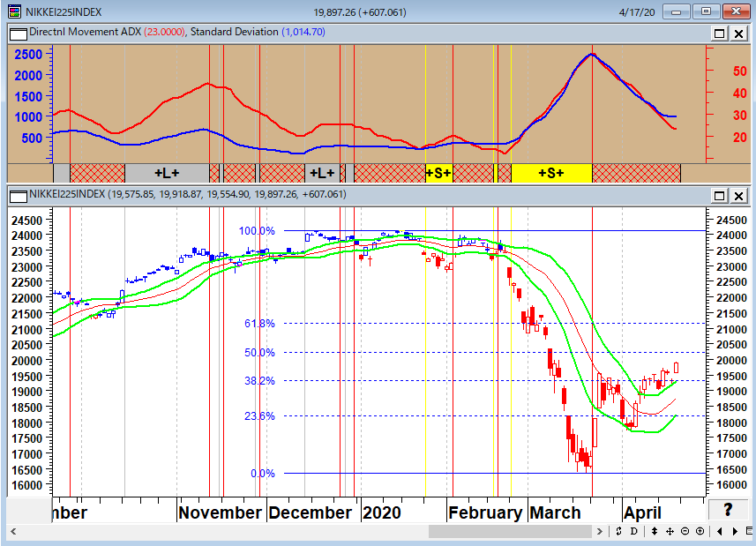Click the ADX value (23.0000) text

164,32
